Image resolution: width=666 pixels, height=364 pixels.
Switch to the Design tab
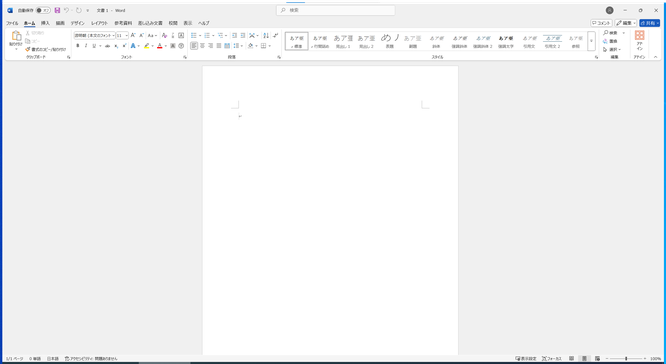pos(77,23)
